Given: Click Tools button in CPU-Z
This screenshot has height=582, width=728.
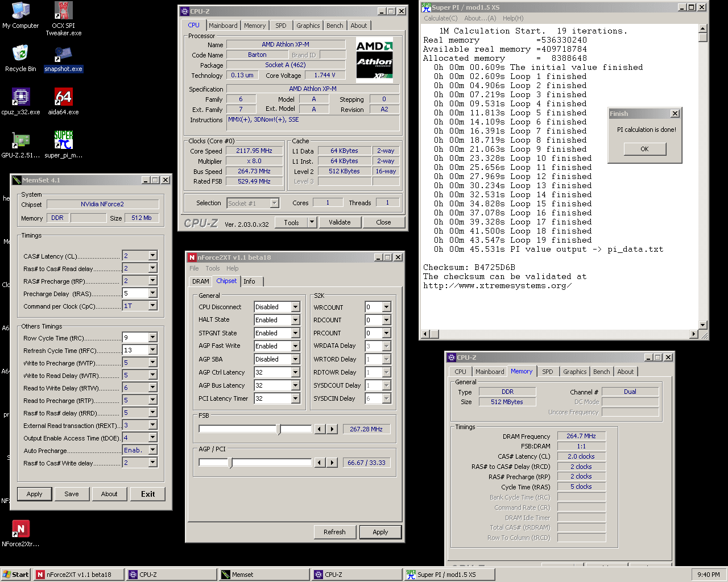Looking at the screenshot, I should [x=291, y=222].
